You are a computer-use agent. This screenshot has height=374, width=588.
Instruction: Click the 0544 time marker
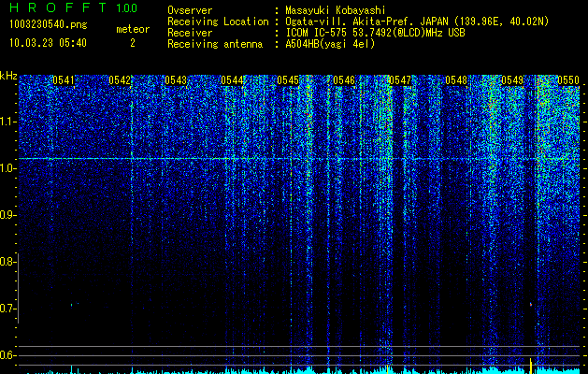(232, 80)
